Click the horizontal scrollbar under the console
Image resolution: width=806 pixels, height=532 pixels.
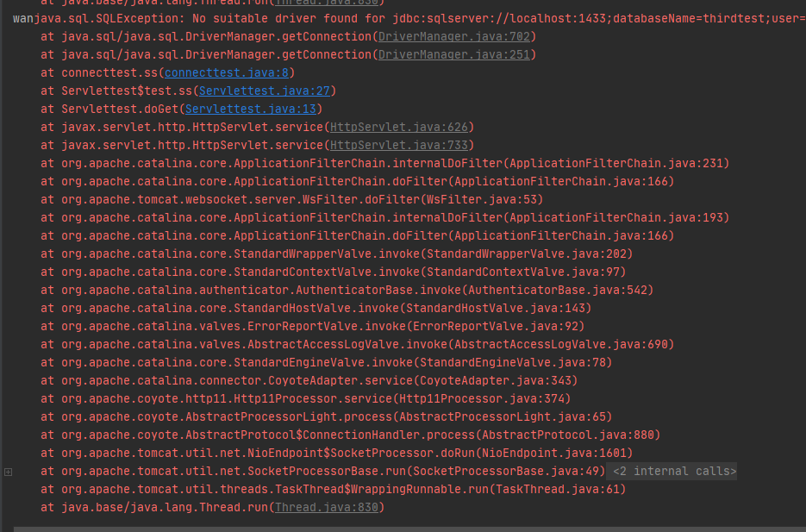[409, 529]
